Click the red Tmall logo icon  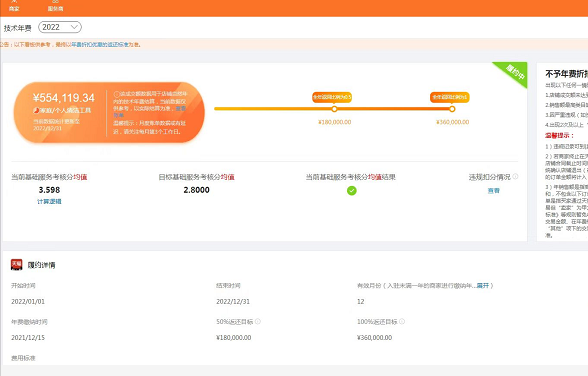tap(16, 265)
